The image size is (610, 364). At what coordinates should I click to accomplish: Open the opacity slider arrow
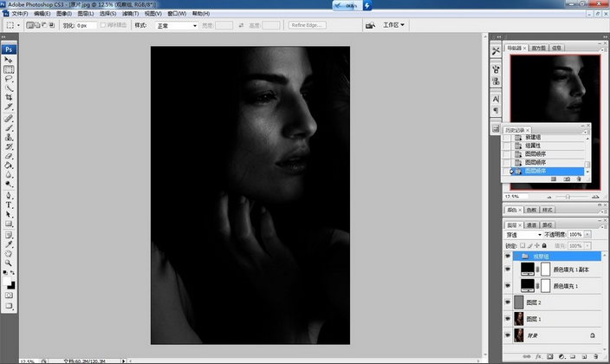coord(587,234)
